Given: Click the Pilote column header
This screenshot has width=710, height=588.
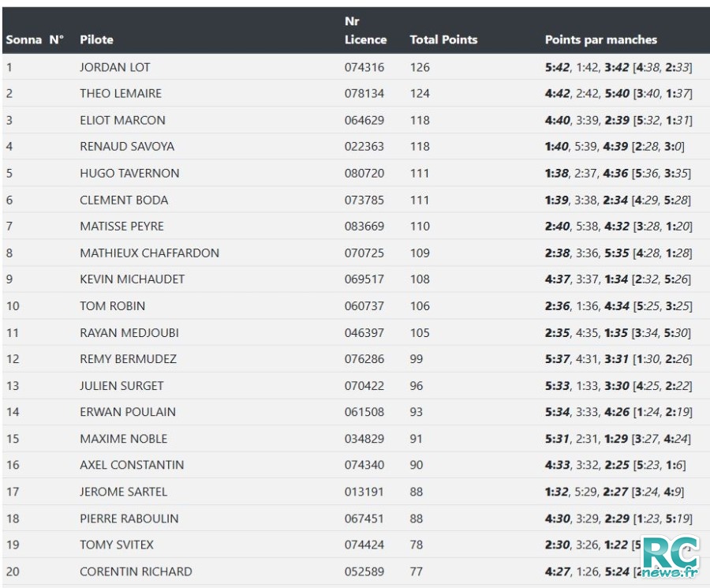Looking at the screenshot, I should [x=96, y=39].
